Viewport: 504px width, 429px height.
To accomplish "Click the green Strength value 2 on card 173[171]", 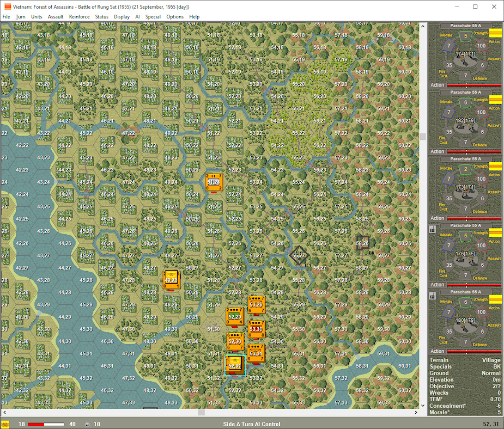I will click(465, 169).
